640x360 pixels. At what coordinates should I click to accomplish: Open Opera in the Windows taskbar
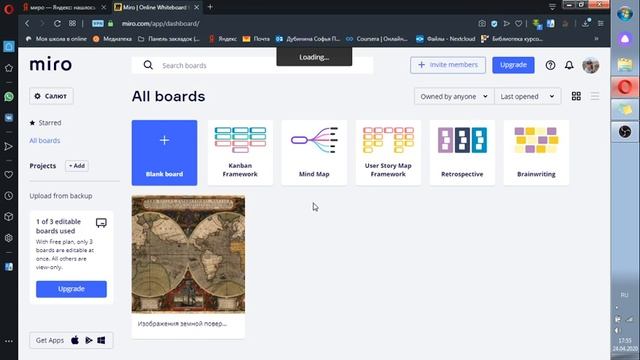point(624,87)
